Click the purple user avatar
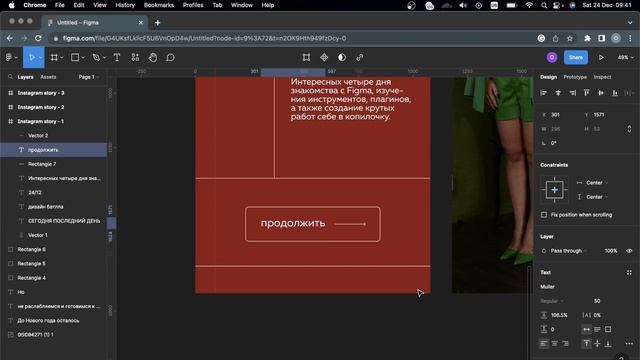The height and width of the screenshot is (360, 640). click(x=552, y=58)
